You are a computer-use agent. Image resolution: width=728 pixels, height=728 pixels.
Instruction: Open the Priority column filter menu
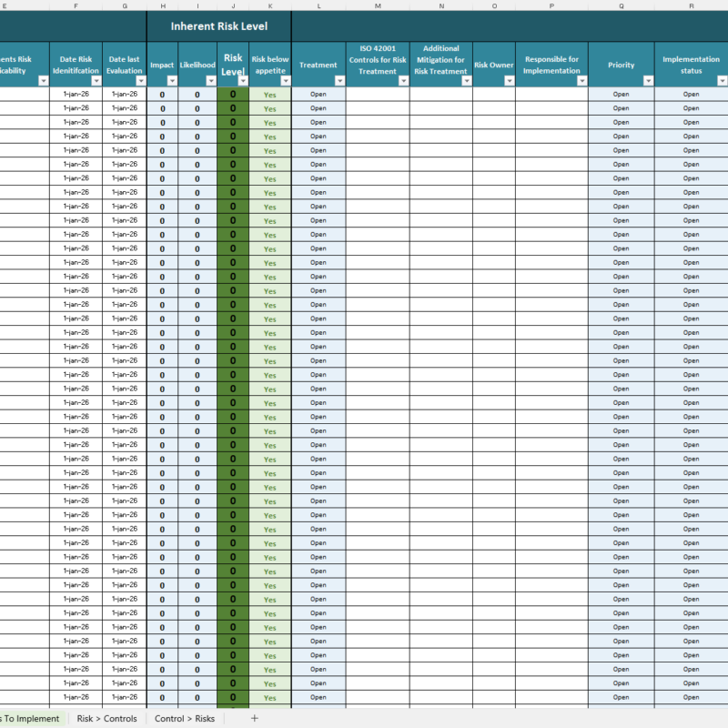(x=648, y=80)
